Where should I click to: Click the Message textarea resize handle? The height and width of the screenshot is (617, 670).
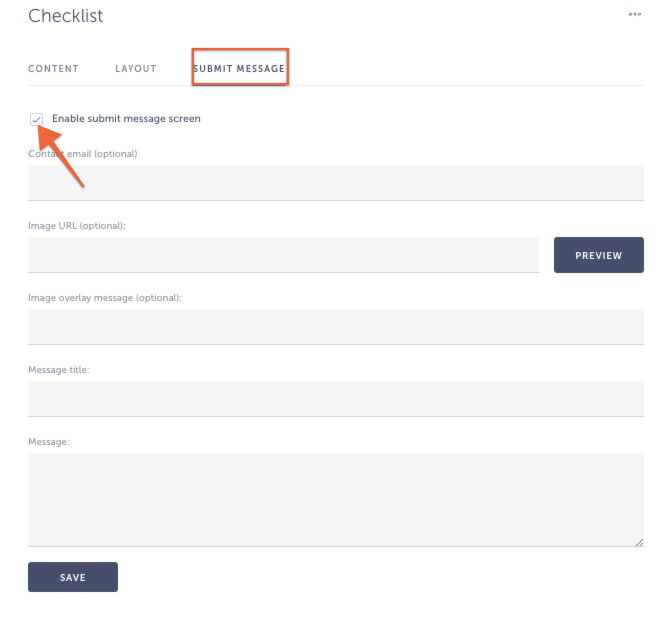(639, 542)
